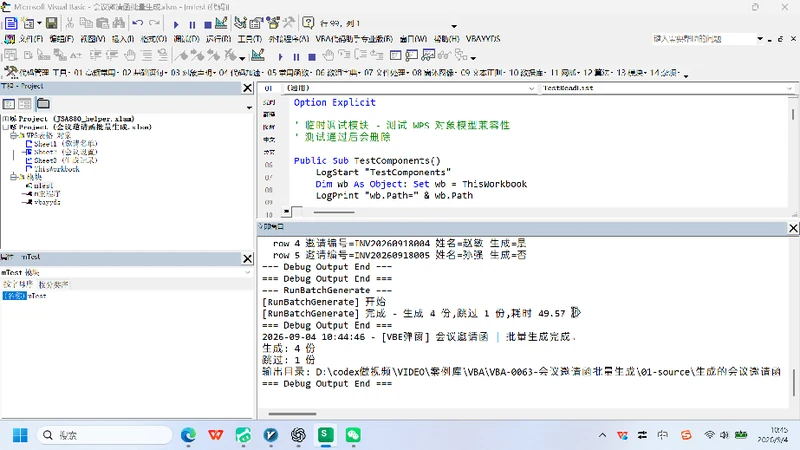Open the VBAYYDS menu
The width and height of the screenshot is (800, 450).
click(483, 39)
